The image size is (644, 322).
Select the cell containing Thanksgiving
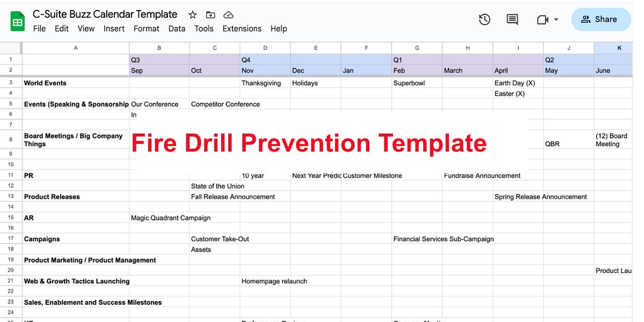[265, 83]
